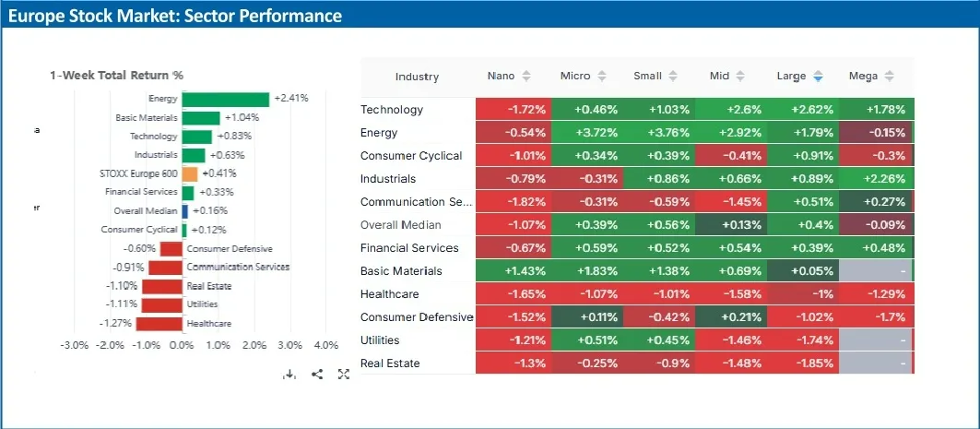980x429 pixels.
Task: Click the Industry column header
Action: tap(417, 77)
